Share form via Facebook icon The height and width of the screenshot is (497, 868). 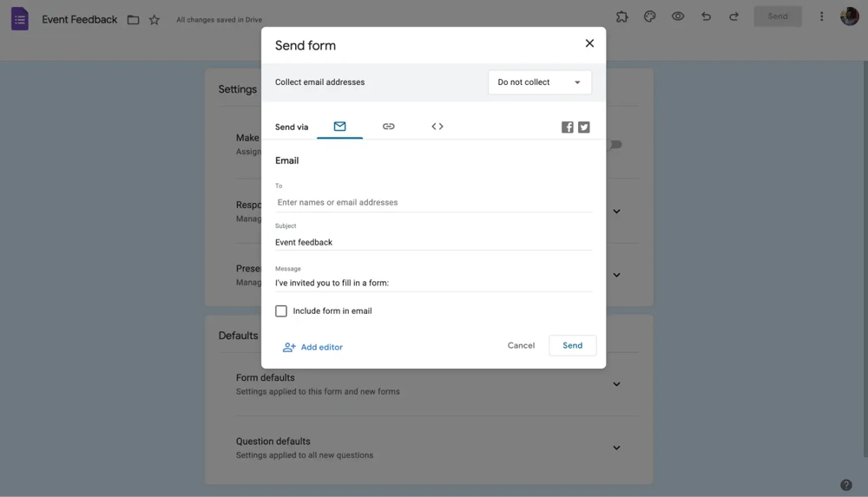[x=567, y=128]
